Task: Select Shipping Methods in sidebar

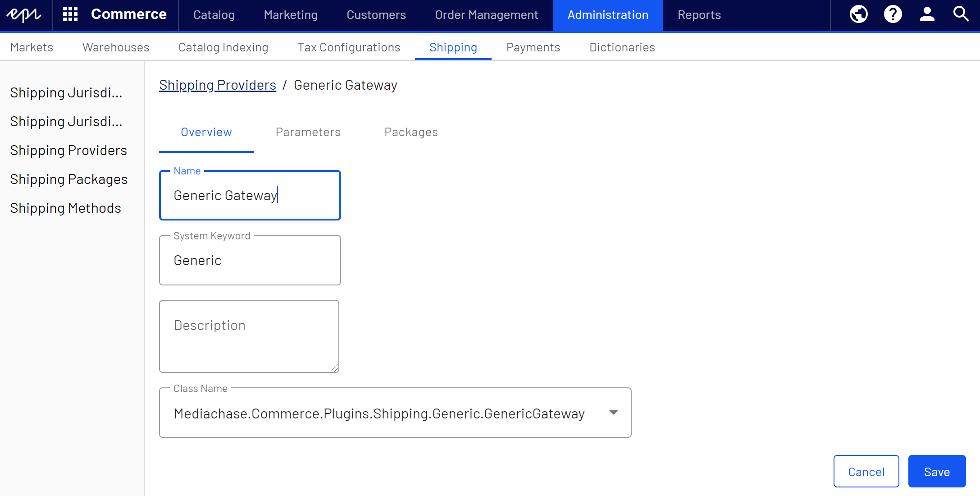Action: 66,208
